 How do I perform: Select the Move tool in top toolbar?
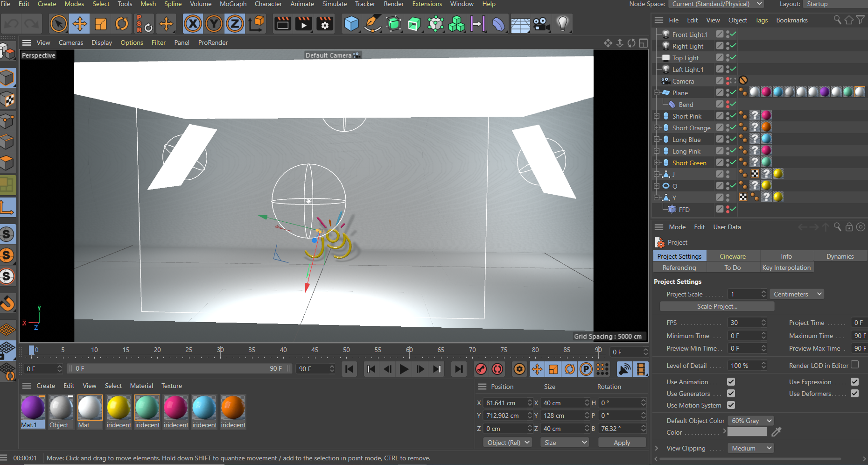point(80,23)
